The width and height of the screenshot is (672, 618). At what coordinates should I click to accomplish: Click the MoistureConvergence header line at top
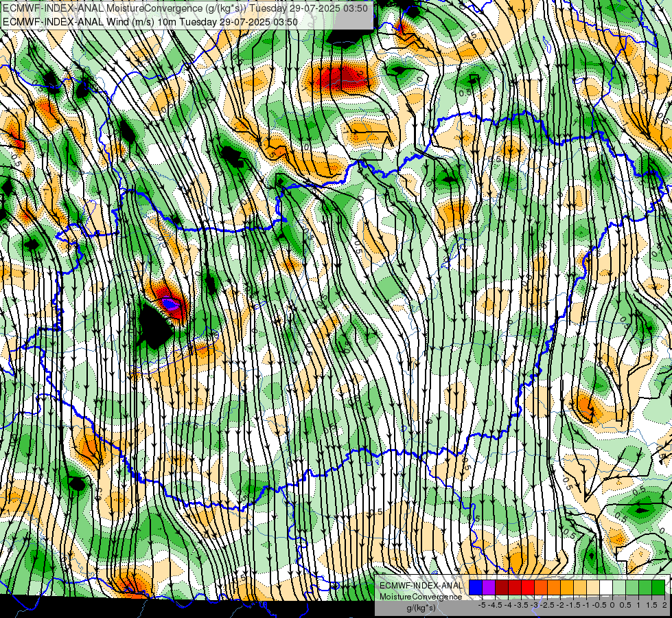185,8
